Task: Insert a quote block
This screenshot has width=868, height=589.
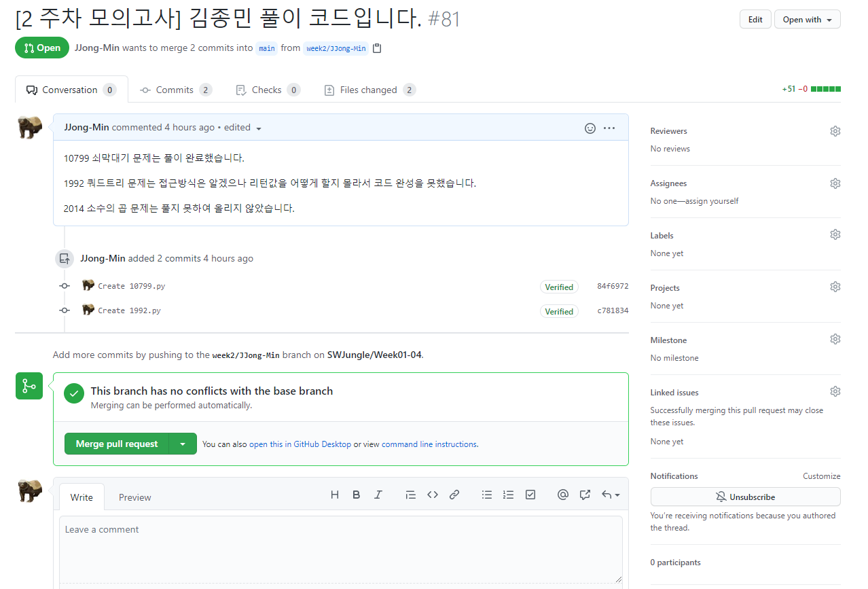Action: [410, 495]
